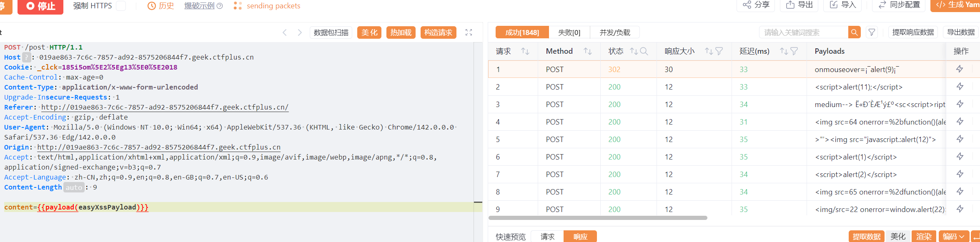The image size is (980, 242).
Task: Click the 构造请求 build request button
Action: (x=439, y=32)
